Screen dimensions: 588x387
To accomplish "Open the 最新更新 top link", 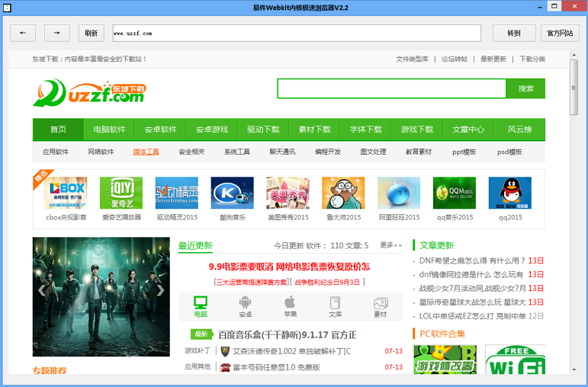I will pos(493,59).
